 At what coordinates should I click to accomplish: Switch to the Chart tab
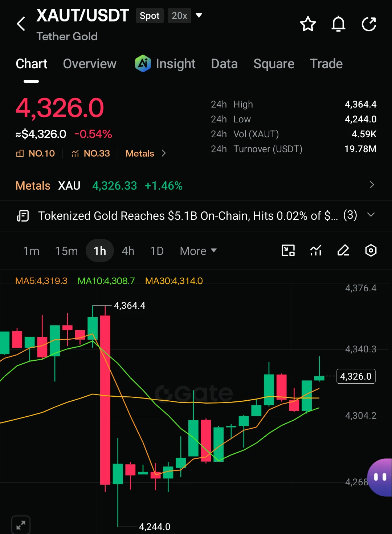click(x=32, y=64)
